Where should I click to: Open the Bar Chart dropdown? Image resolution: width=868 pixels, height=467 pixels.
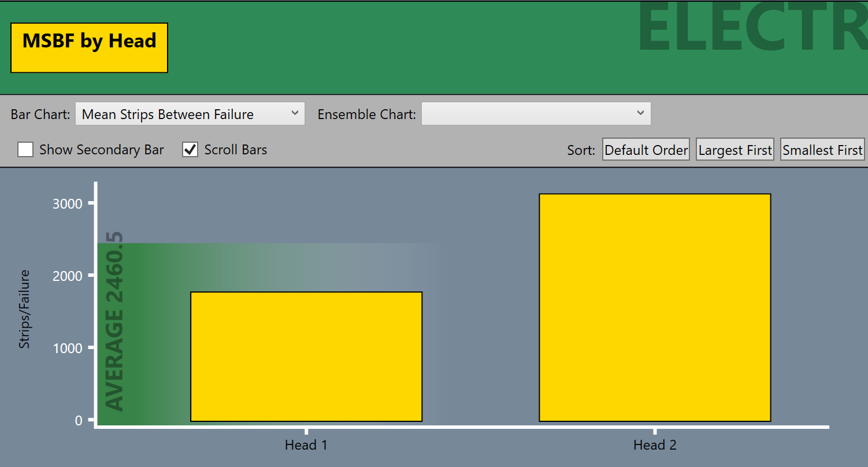point(190,114)
